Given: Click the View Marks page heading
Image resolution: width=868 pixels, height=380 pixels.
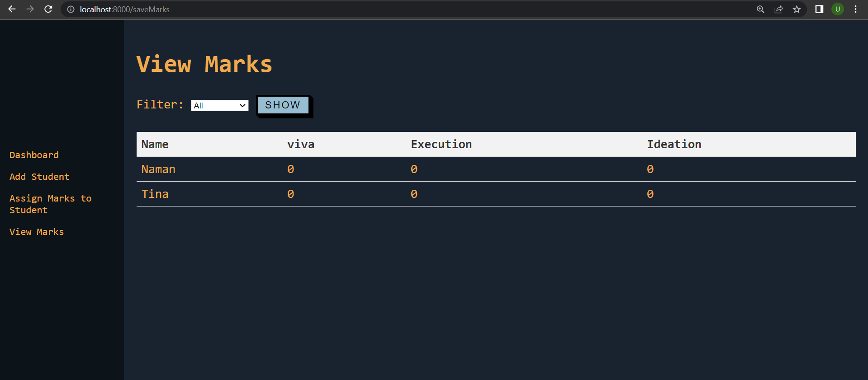Looking at the screenshot, I should click(x=204, y=64).
